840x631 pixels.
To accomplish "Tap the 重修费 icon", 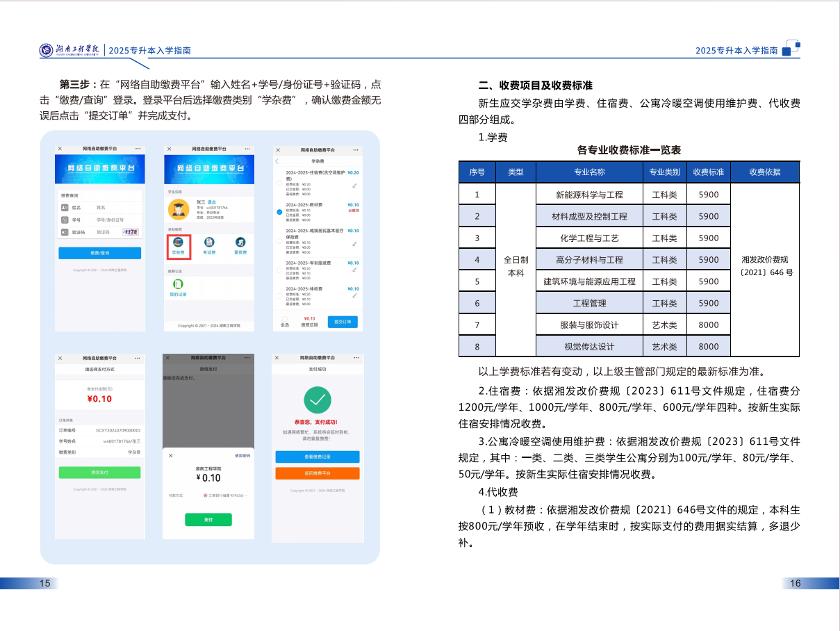I will click(240, 242).
